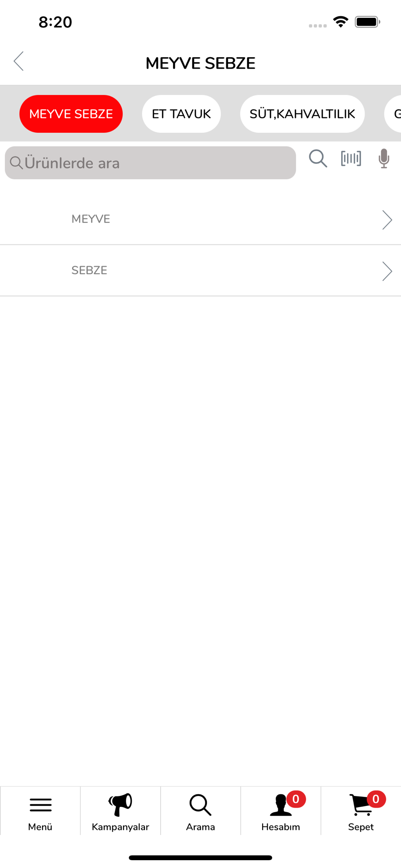Open Hesabım account icon
Image resolution: width=401 pixels, height=868 pixels.
tap(281, 805)
